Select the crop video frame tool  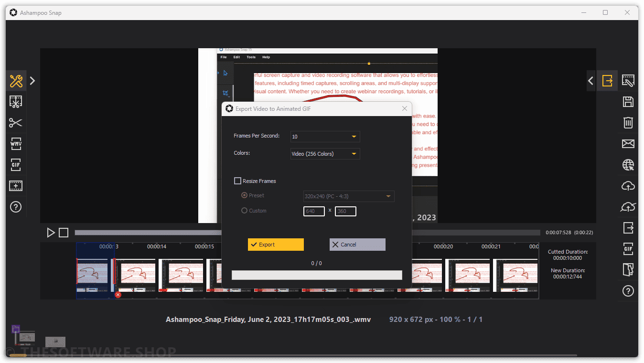point(16,102)
